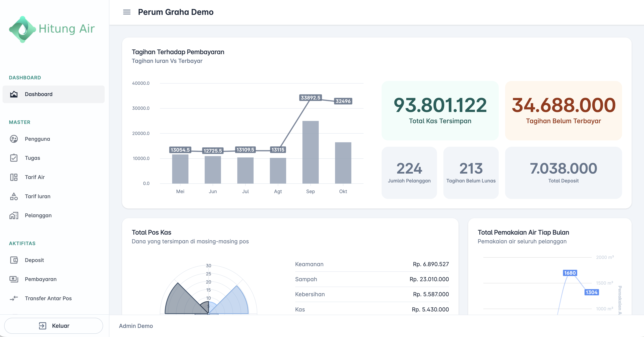Click the Tugas checklist icon
Screen dimensions: 644x337
(x=14, y=158)
